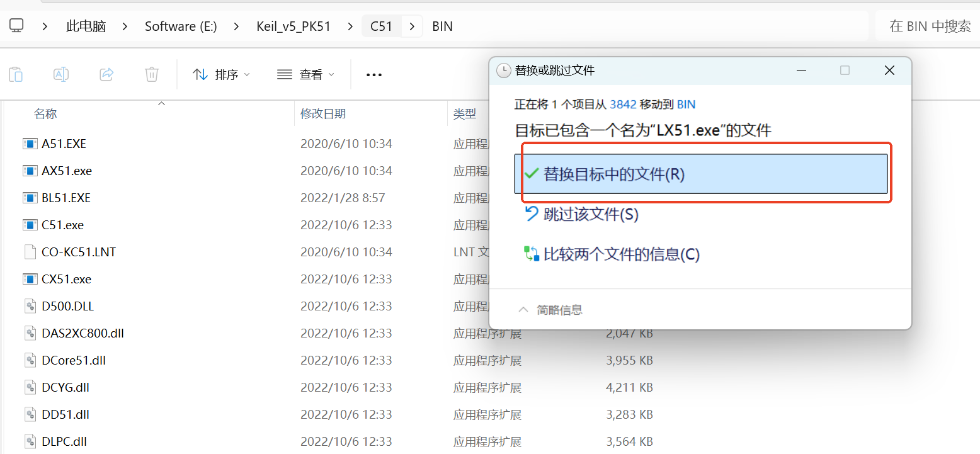Click the D500.DLL file icon

pos(30,306)
